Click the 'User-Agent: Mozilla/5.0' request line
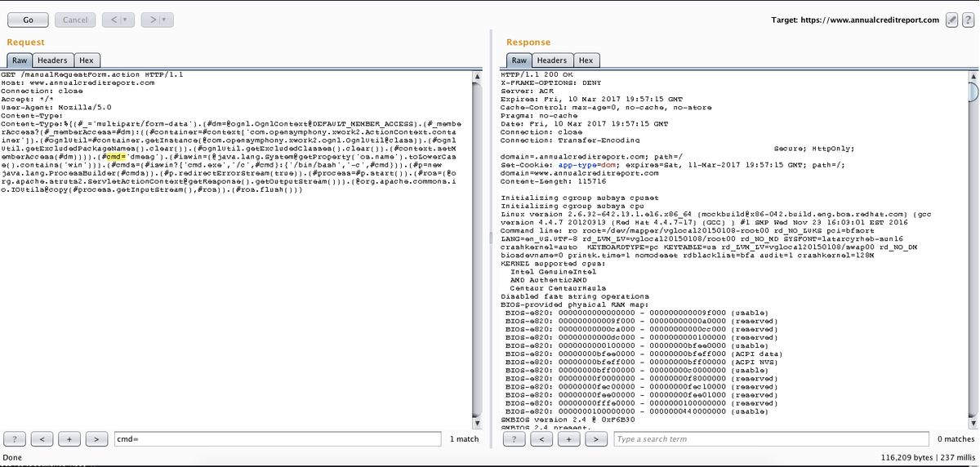This screenshot has width=980, height=467. tap(56, 107)
